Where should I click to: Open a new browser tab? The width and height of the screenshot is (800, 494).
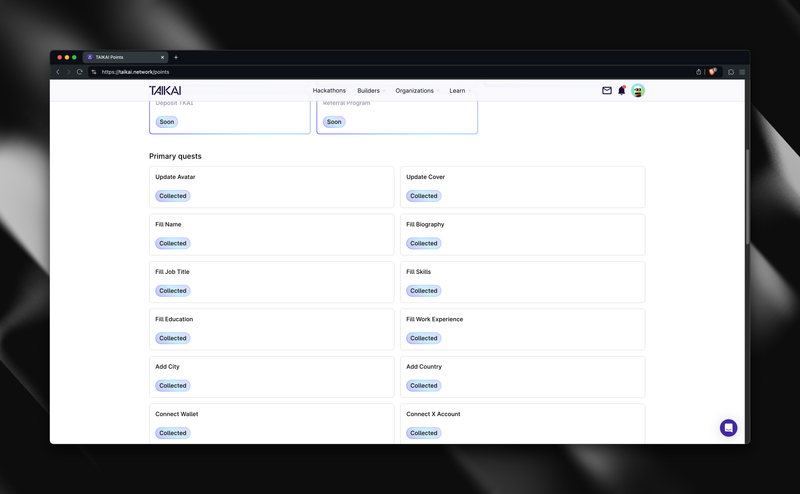pos(176,57)
